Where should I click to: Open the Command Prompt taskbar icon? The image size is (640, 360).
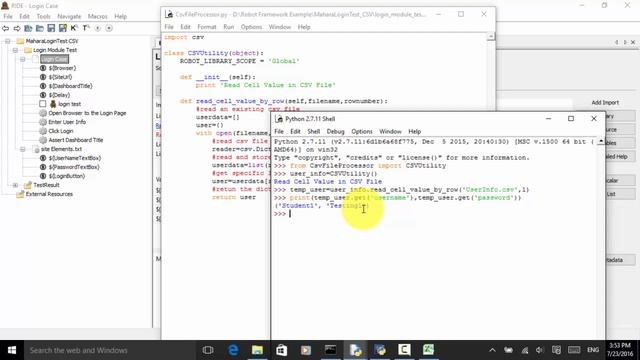[331, 350]
